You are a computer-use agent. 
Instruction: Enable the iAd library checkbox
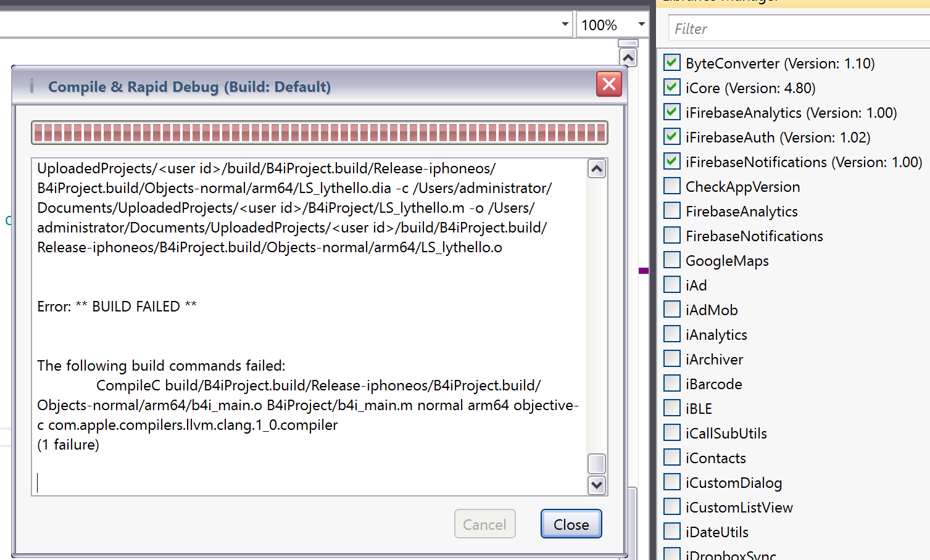(x=672, y=285)
